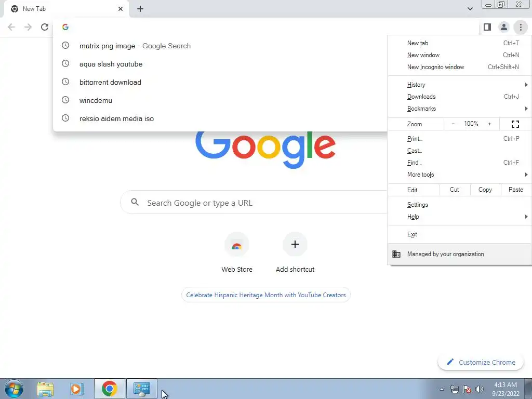
Task: Close the New Tab tab
Action: (121, 9)
